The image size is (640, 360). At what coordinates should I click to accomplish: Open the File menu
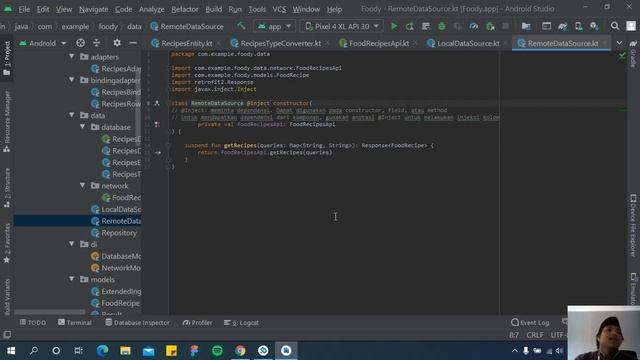[24, 9]
